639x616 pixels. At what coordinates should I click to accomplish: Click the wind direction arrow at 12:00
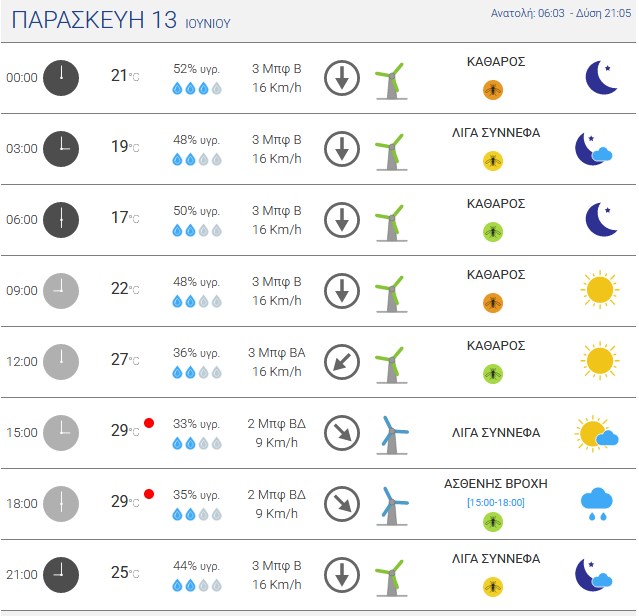(342, 362)
